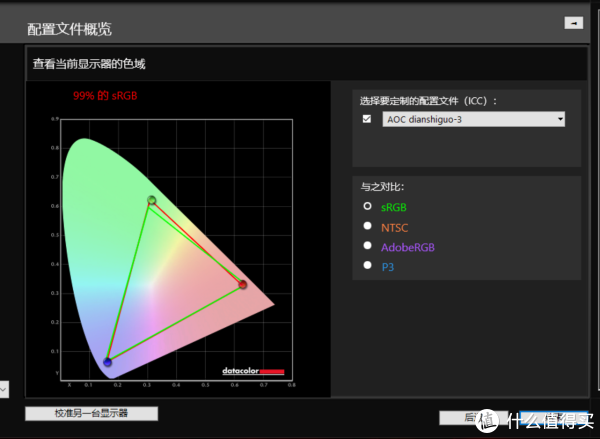Click the green primary point on gamut chart
Viewport: 600px width, 439px height.
point(152,200)
